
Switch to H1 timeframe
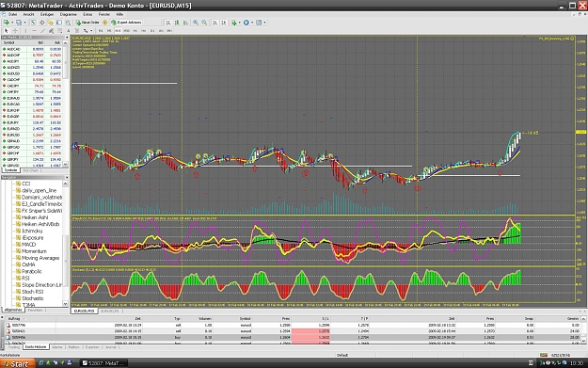(135, 30)
